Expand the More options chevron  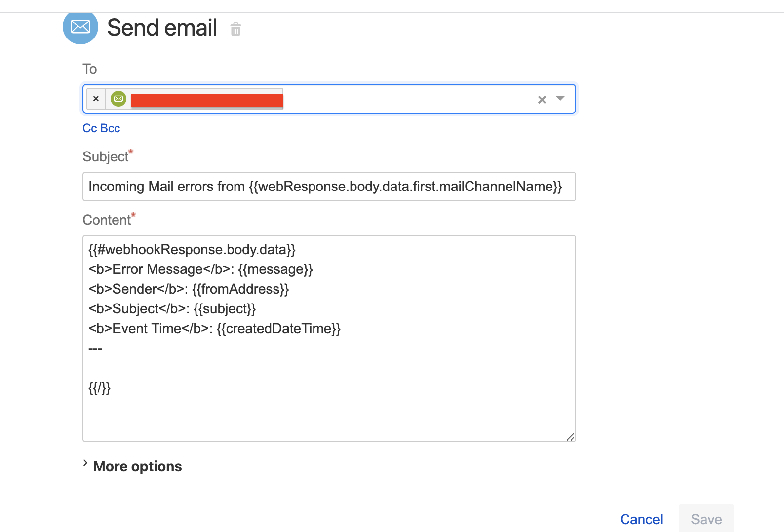85,463
